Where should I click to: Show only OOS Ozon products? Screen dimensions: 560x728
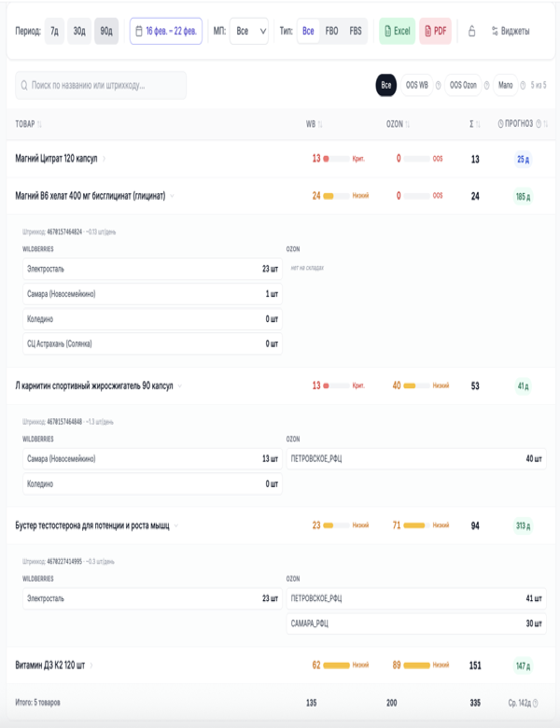(x=463, y=85)
